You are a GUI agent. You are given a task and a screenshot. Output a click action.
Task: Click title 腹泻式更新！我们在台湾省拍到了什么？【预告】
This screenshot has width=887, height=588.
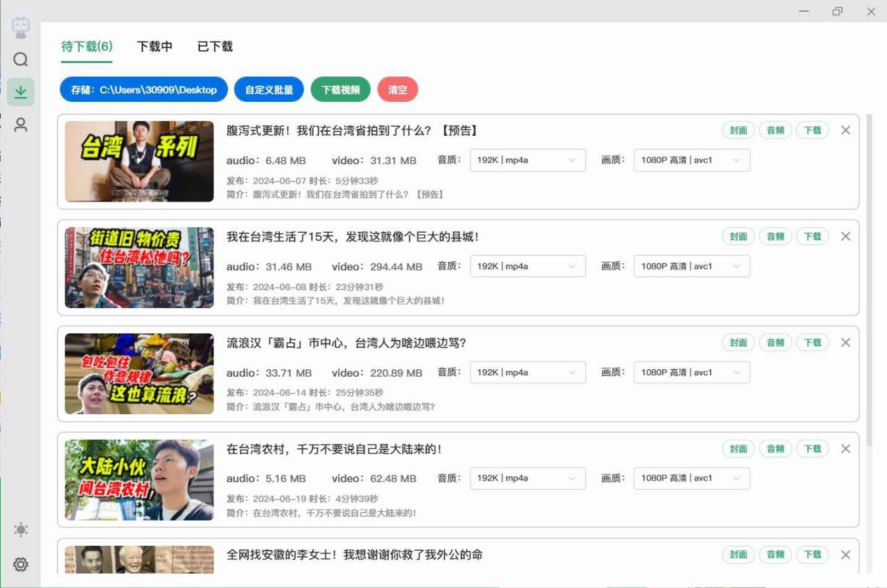352,131
